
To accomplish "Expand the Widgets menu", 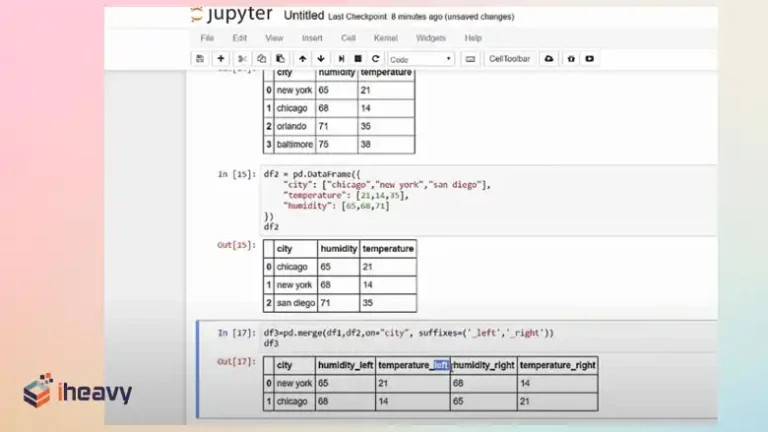I will (430, 38).
